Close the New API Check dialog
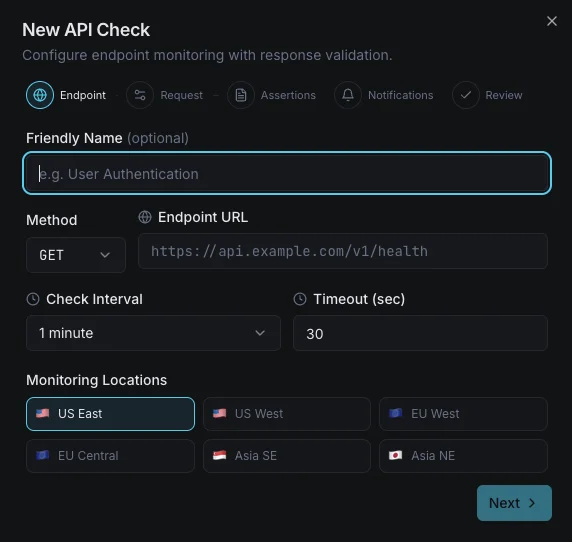The width and height of the screenshot is (572, 542). (552, 21)
